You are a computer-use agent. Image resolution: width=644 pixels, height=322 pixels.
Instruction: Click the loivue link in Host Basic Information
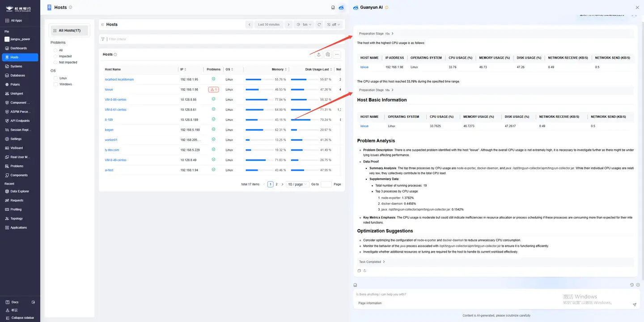[364, 126]
